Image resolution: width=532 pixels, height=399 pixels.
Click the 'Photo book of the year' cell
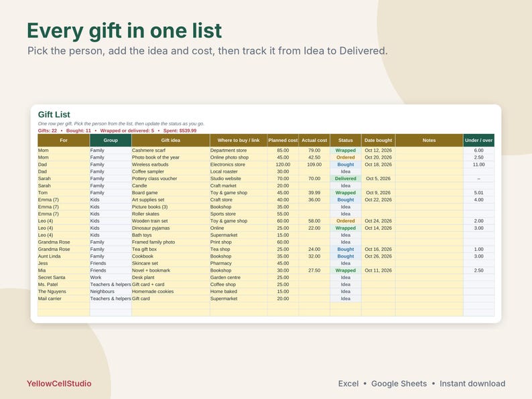[x=171, y=157]
